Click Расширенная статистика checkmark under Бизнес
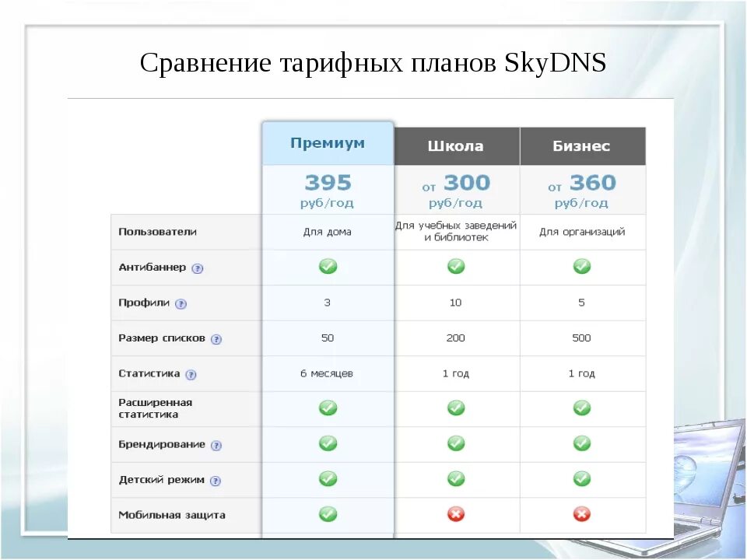This screenshot has height=560, width=747. (x=582, y=408)
